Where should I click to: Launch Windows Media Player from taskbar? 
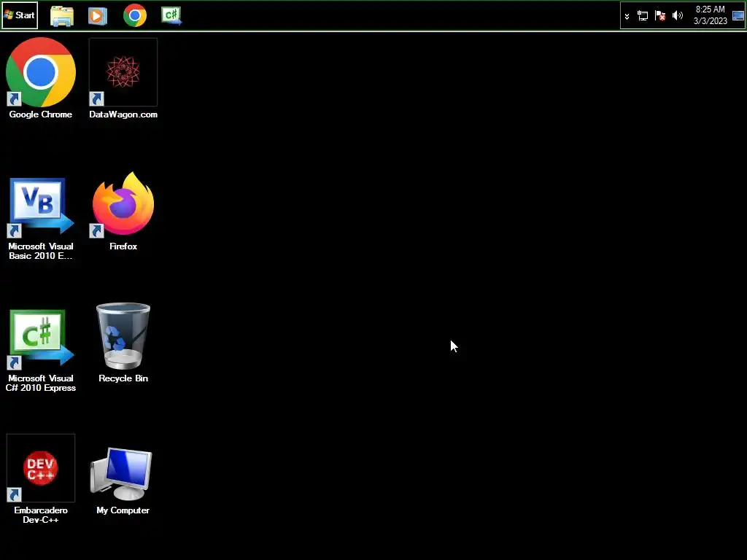pos(98,16)
